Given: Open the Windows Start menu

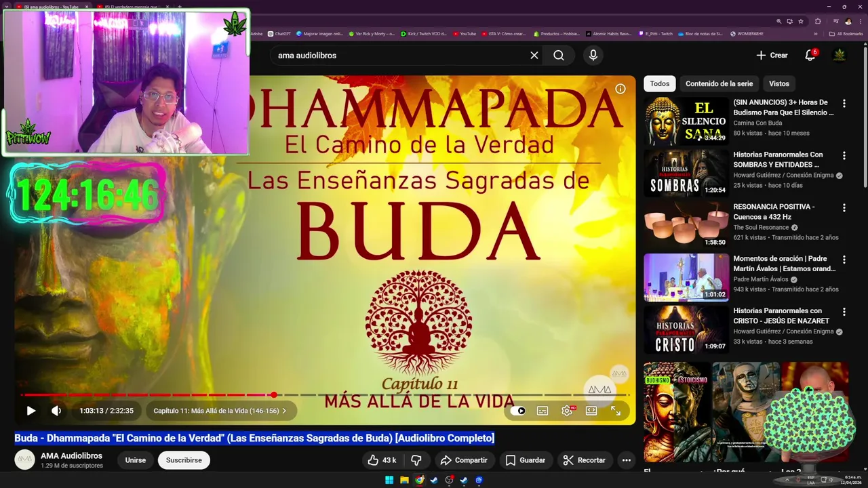Looking at the screenshot, I should (x=389, y=481).
